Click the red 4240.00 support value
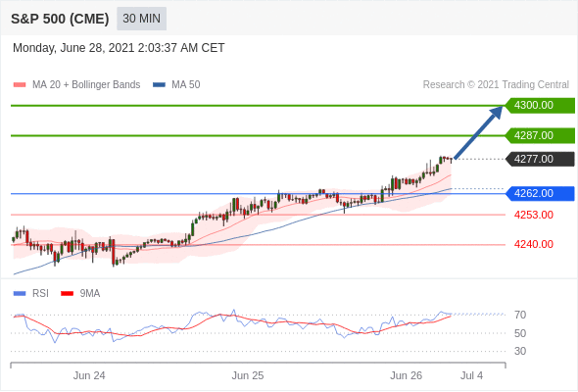578x392 pixels. [x=533, y=244]
